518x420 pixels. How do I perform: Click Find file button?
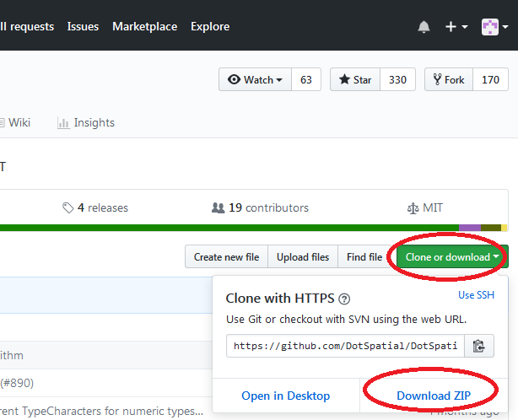click(x=364, y=256)
